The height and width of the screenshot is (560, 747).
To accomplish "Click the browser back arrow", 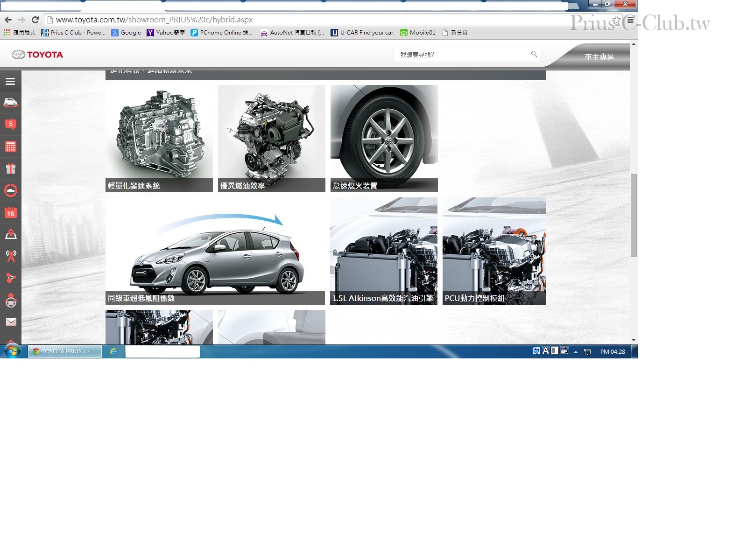I will 8,20.
